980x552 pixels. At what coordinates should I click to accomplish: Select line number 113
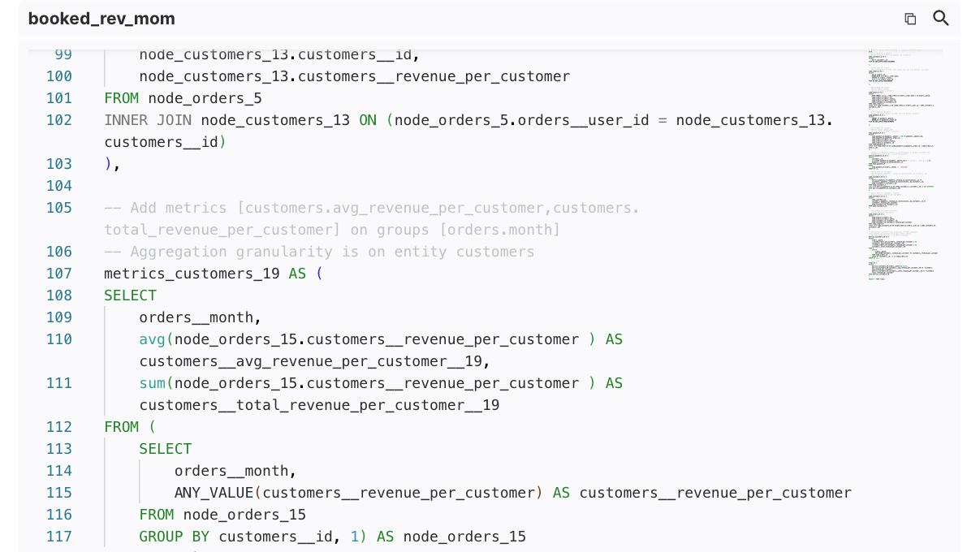(x=59, y=449)
